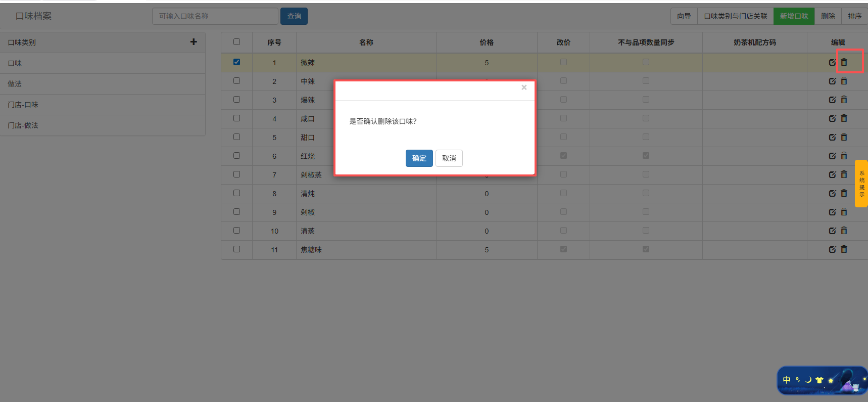
Task: Edit the 焦糖味 entry
Action: pyautogui.click(x=832, y=250)
